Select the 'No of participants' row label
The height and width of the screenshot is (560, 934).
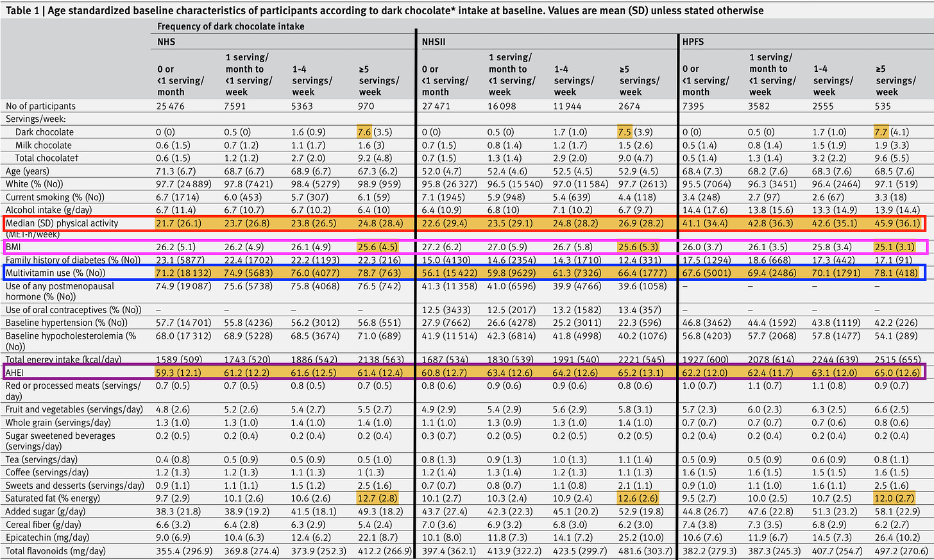tap(40, 106)
